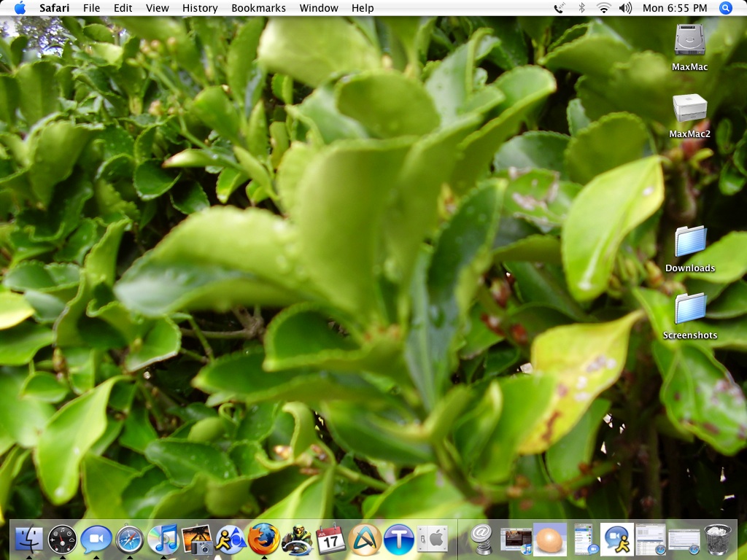Select the Screenshots folder on desktop
This screenshot has width=747, height=560.
[x=690, y=308]
